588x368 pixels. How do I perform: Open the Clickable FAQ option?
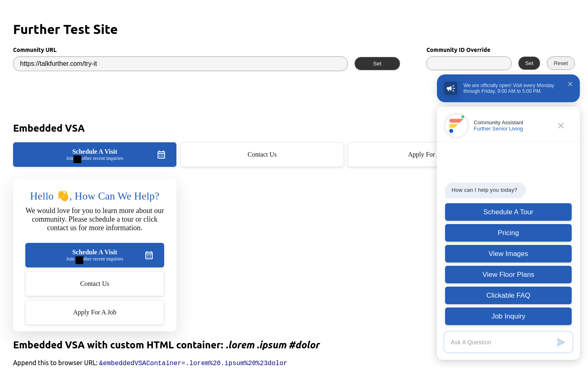coord(508,295)
